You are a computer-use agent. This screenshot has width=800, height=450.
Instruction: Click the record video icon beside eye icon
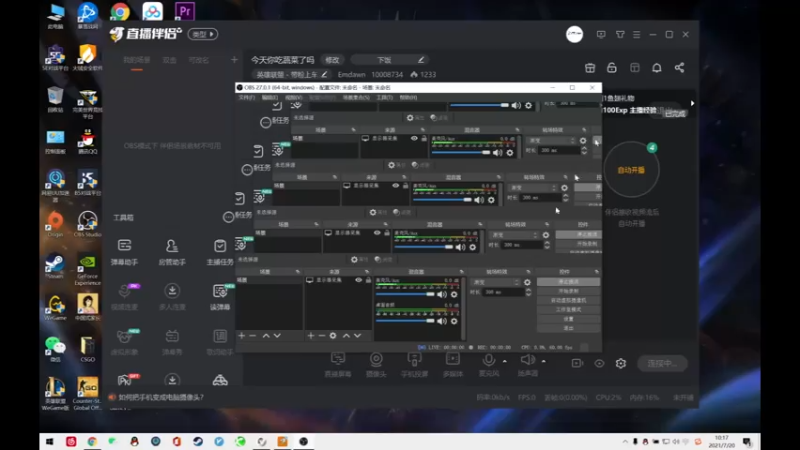coord(577,363)
